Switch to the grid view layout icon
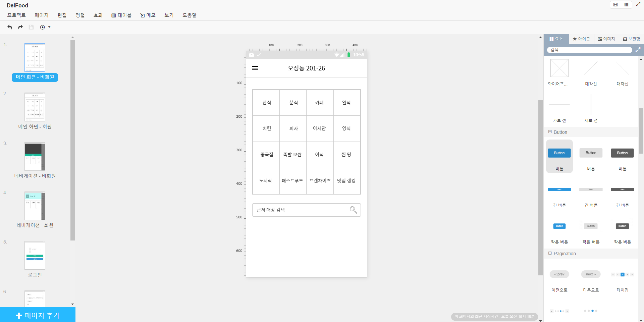Image resolution: width=644 pixels, height=322 pixels. tap(626, 5)
